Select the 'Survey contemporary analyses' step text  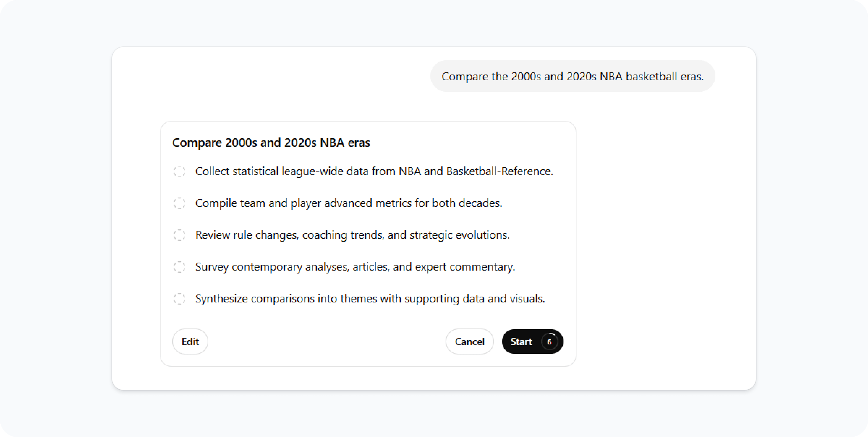pos(355,267)
